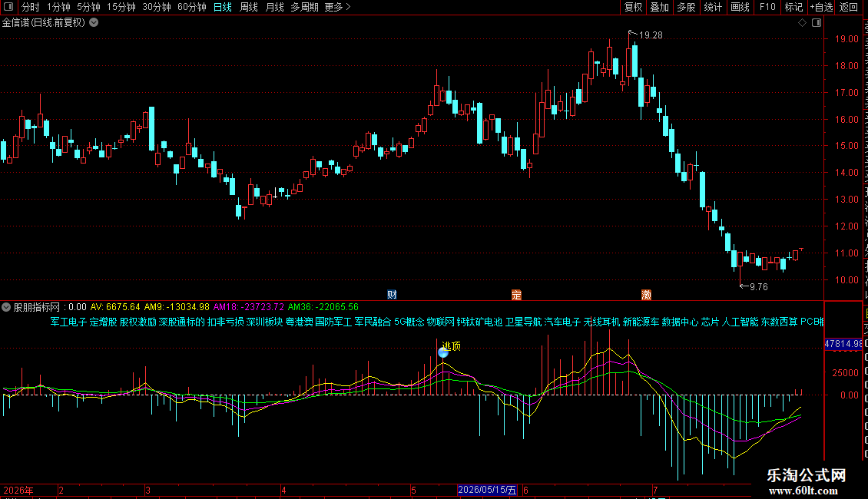Viewport: 868px width, 499px height.
Task: Click the 物联网 concept tag
Action: click(441, 322)
